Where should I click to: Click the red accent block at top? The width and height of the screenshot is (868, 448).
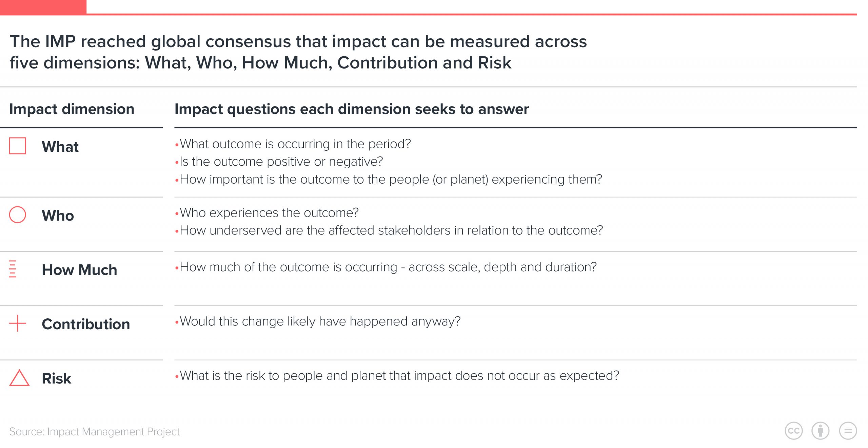tap(43, 7)
